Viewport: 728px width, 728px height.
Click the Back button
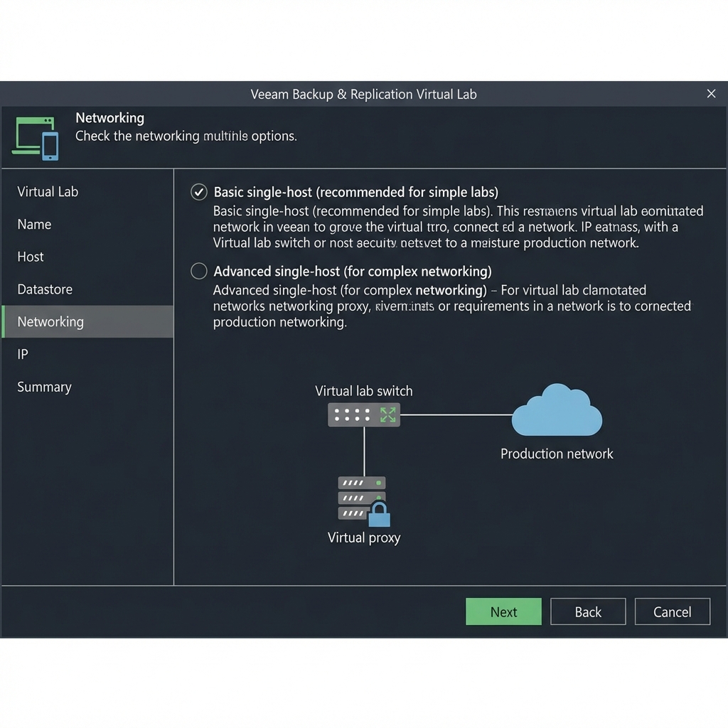coord(588,611)
